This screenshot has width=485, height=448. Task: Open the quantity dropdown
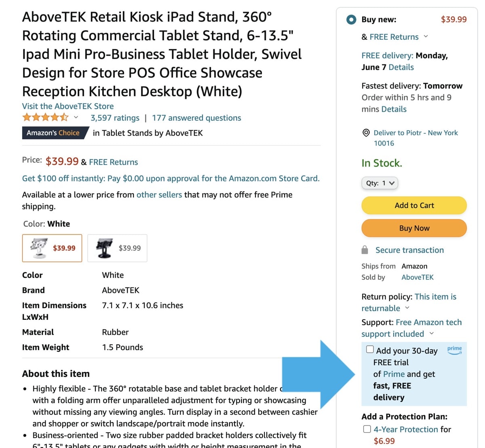point(380,183)
